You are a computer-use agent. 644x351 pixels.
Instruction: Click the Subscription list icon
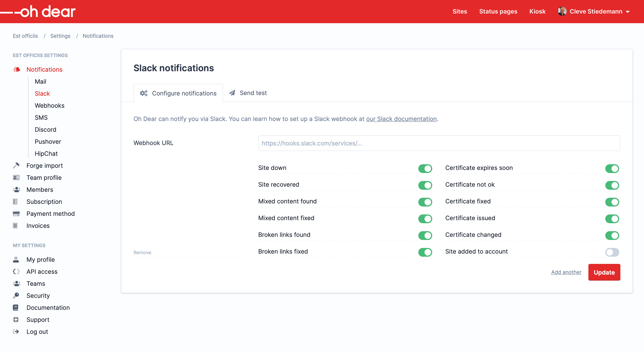pyautogui.click(x=15, y=201)
